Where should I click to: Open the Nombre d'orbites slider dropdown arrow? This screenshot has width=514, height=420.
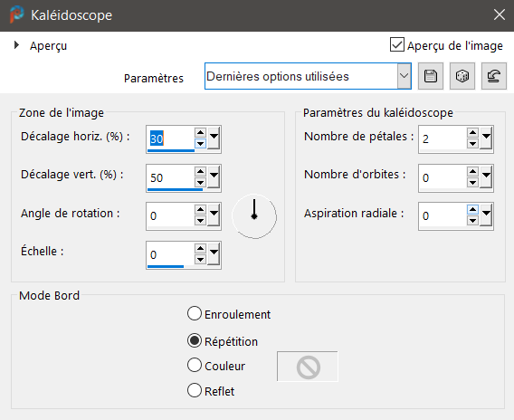coord(487,177)
